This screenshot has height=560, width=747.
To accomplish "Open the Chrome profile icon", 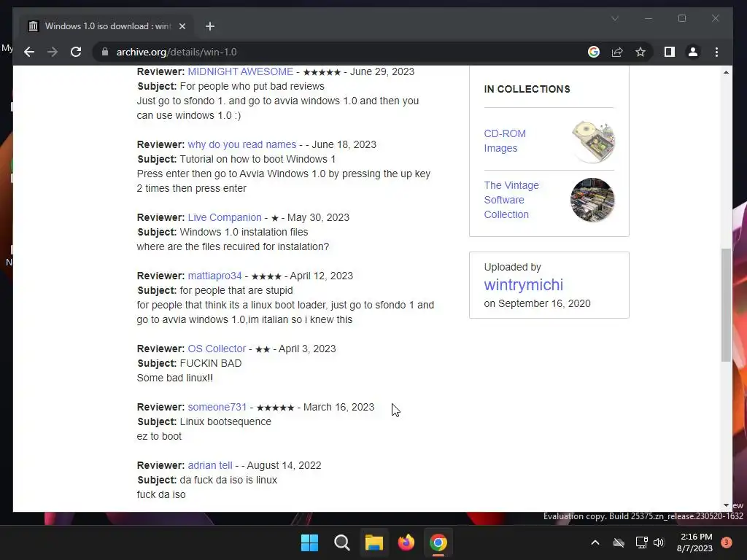I will (x=693, y=52).
